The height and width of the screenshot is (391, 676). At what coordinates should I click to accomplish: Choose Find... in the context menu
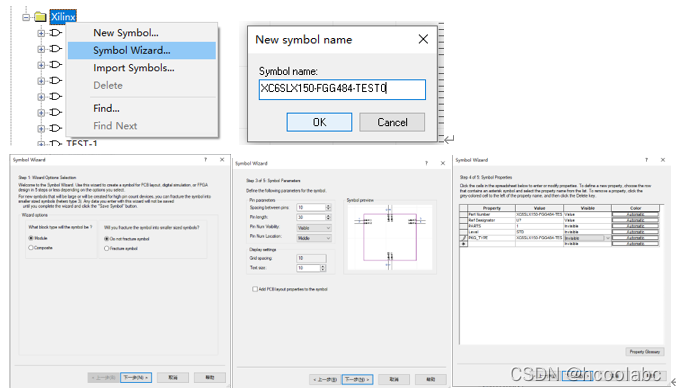point(106,108)
